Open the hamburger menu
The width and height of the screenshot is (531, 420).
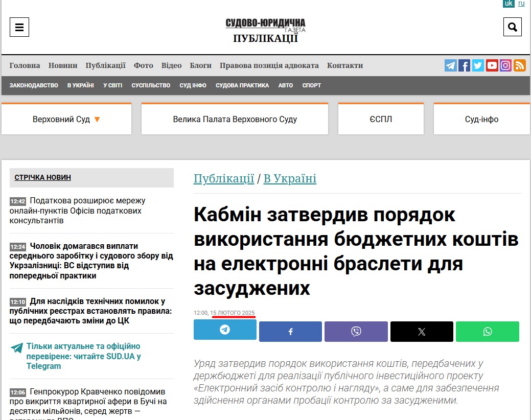(19, 27)
